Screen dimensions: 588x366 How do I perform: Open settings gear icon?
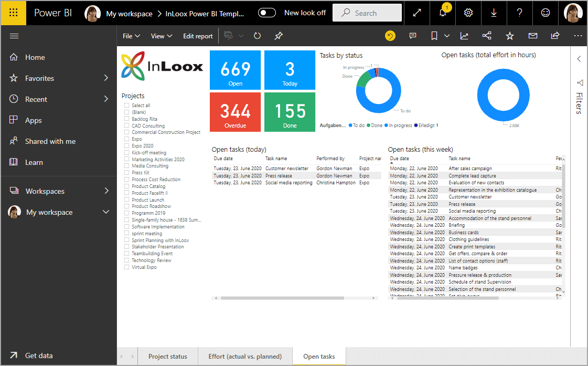click(x=468, y=13)
